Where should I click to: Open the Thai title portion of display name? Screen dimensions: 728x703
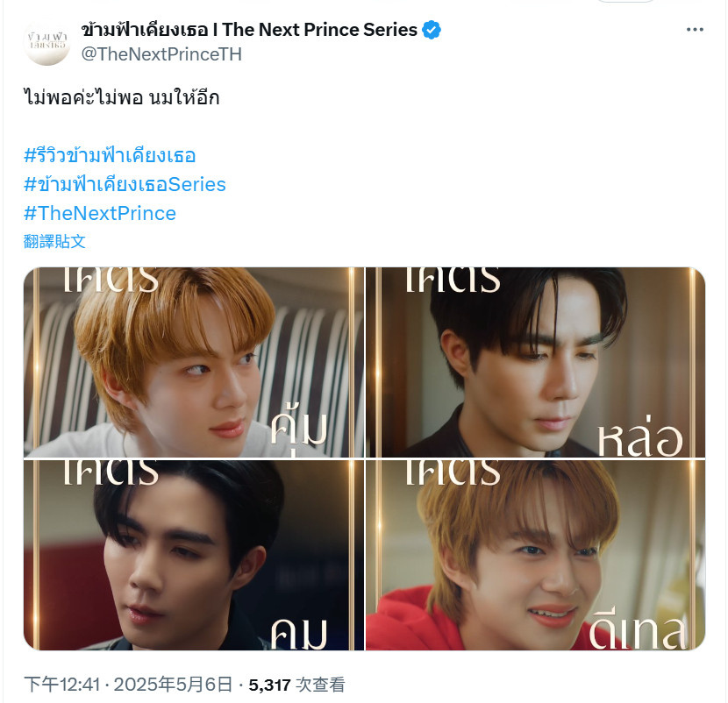click(x=145, y=30)
